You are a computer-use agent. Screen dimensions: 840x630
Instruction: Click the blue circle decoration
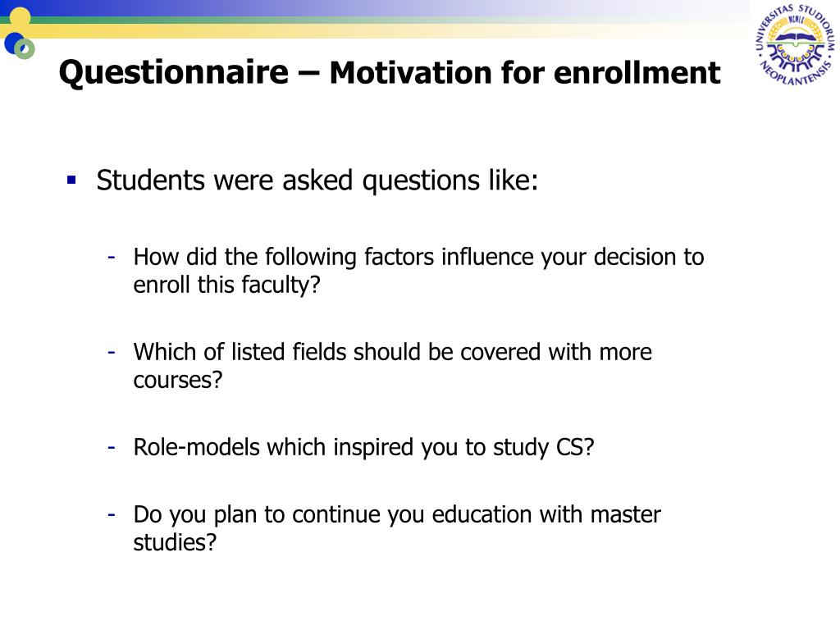click(14, 43)
